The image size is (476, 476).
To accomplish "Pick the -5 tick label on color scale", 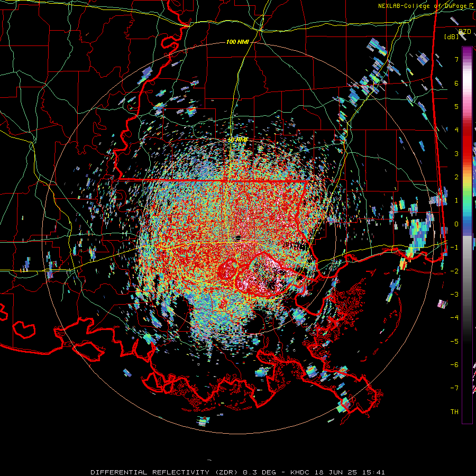I will [454, 342].
